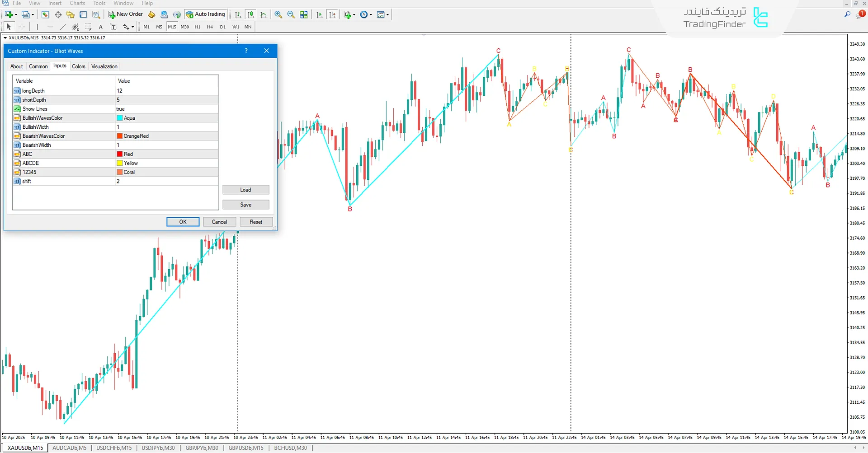Open the Charts menu
The height and width of the screenshot is (453, 868).
[x=77, y=3]
